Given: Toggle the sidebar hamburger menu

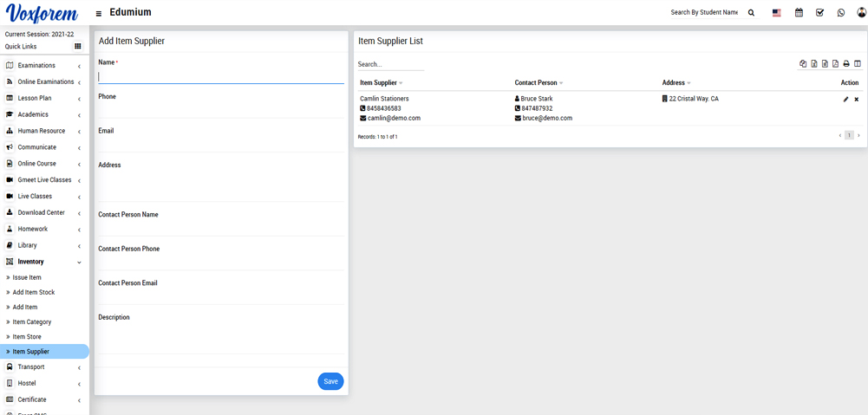Looking at the screenshot, I should [99, 14].
